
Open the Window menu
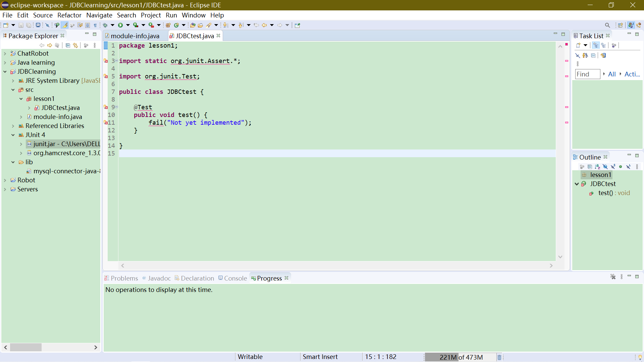point(194,15)
